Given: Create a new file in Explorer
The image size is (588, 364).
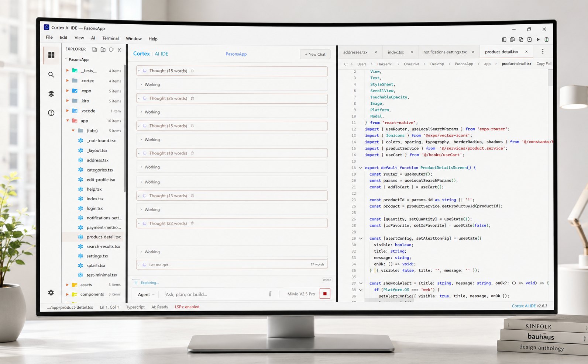Looking at the screenshot, I should 94,49.
